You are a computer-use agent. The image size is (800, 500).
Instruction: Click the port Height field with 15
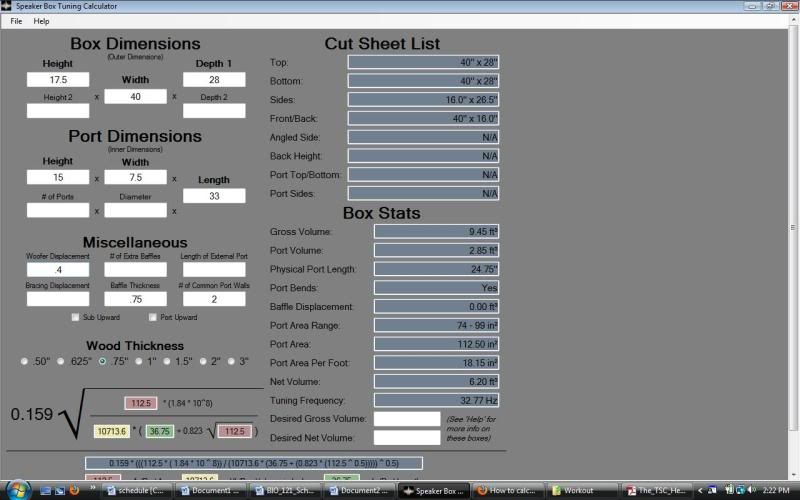click(x=58, y=177)
